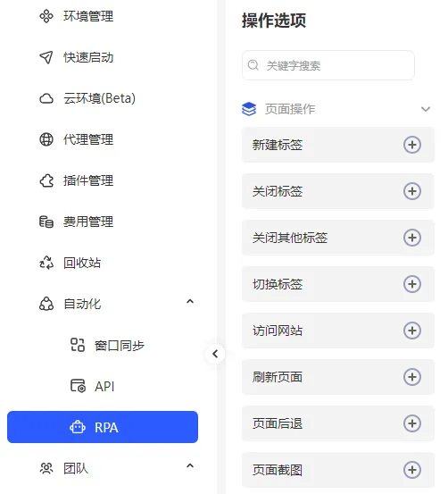Open the API submenu item
The width and height of the screenshot is (448, 494).
(x=103, y=386)
